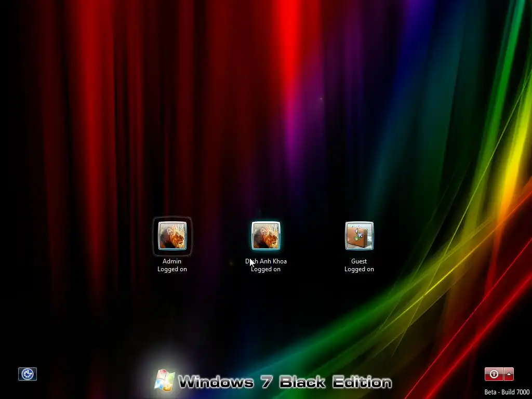Expand the shut down options arrow
Screen dimensions: 532x399
coord(509,374)
